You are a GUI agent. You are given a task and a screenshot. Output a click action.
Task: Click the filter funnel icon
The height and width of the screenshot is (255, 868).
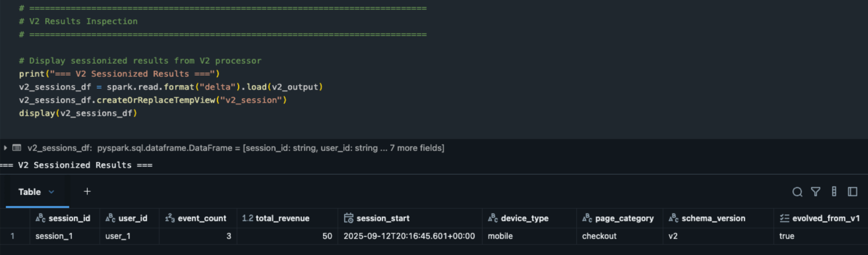pyautogui.click(x=815, y=192)
